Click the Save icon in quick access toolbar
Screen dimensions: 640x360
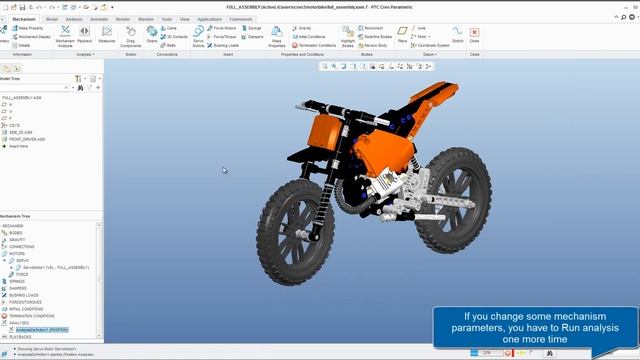22,7
